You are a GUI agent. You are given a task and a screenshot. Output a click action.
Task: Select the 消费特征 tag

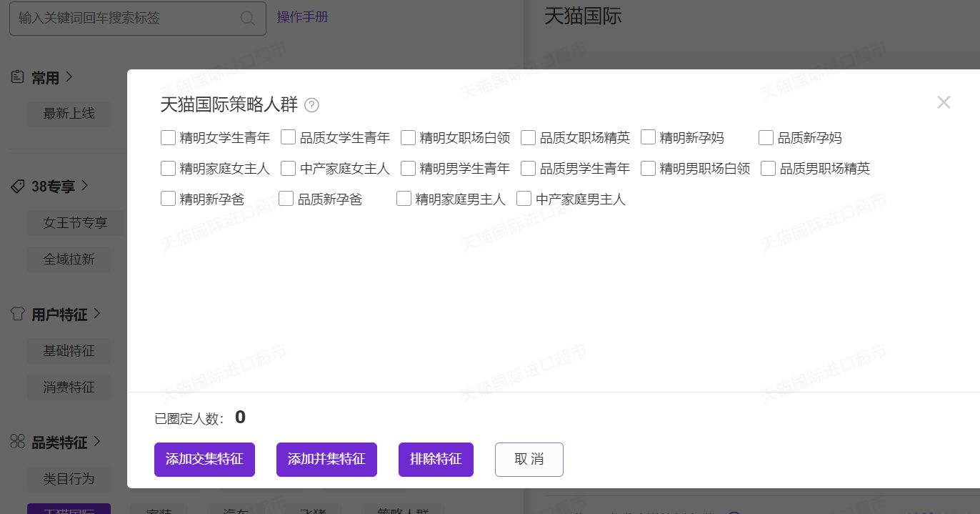pyautogui.click(x=69, y=387)
